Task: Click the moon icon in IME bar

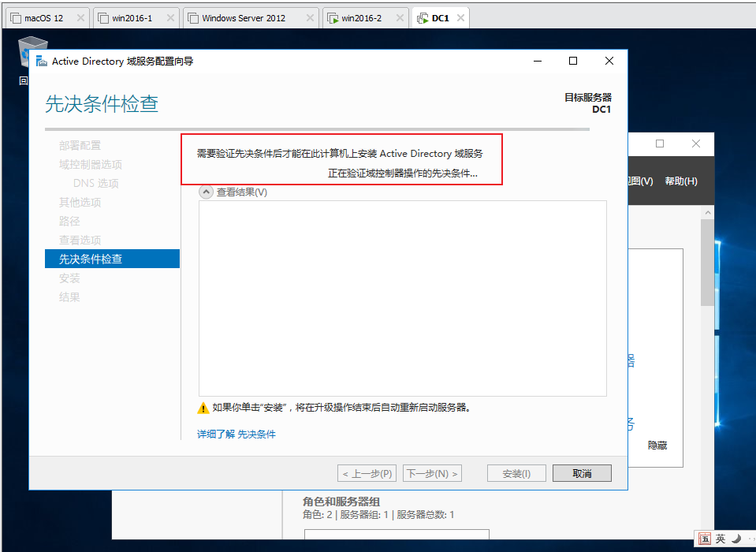Action: pyautogui.click(x=736, y=539)
